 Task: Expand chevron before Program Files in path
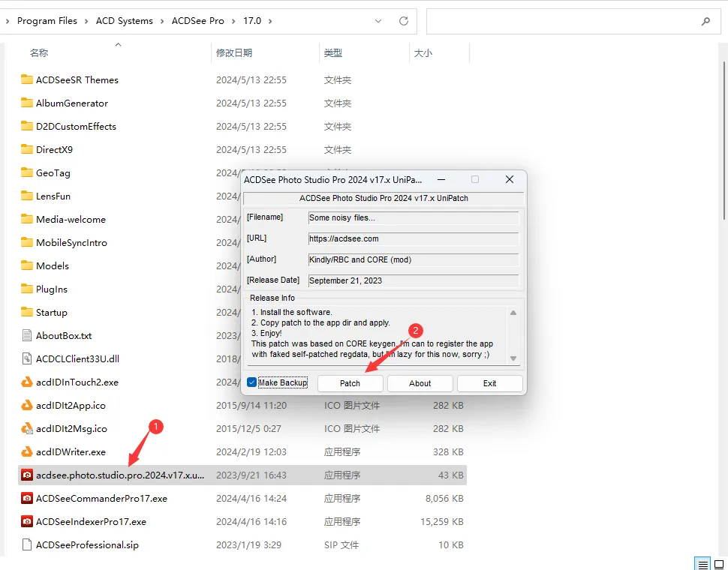pyautogui.click(x=8, y=21)
